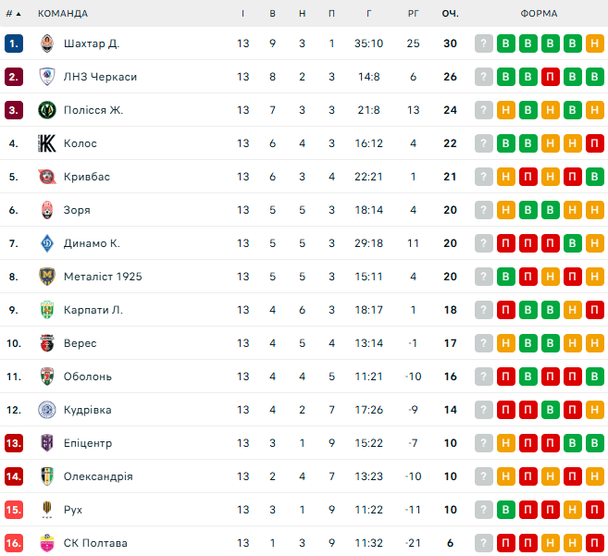Screen dimensions: 608x556
Task: Sort standings by ОЧ. points column
Action: coord(450,13)
